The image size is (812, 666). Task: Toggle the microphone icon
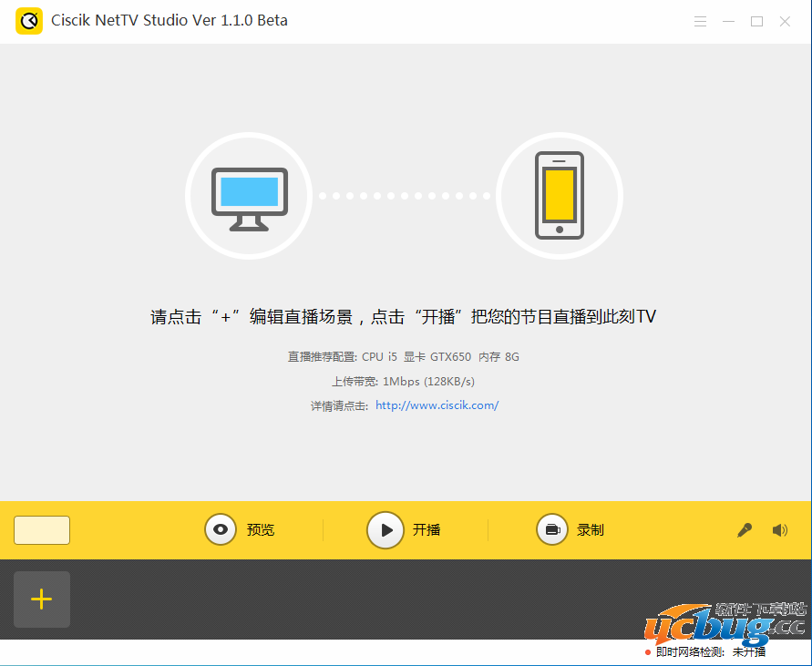(745, 530)
